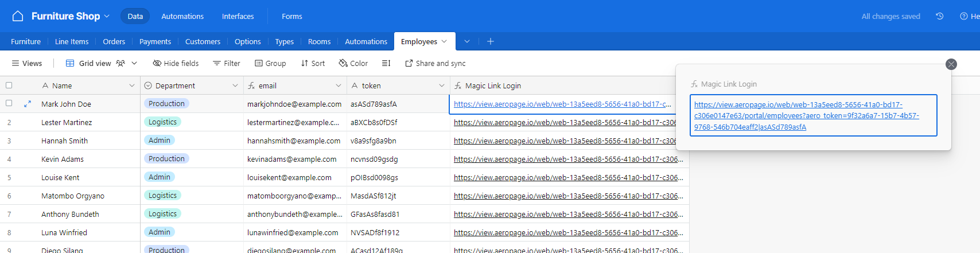The width and height of the screenshot is (980, 253).
Task: Open the Color records tool
Action: pyautogui.click(x=353, y=63)
